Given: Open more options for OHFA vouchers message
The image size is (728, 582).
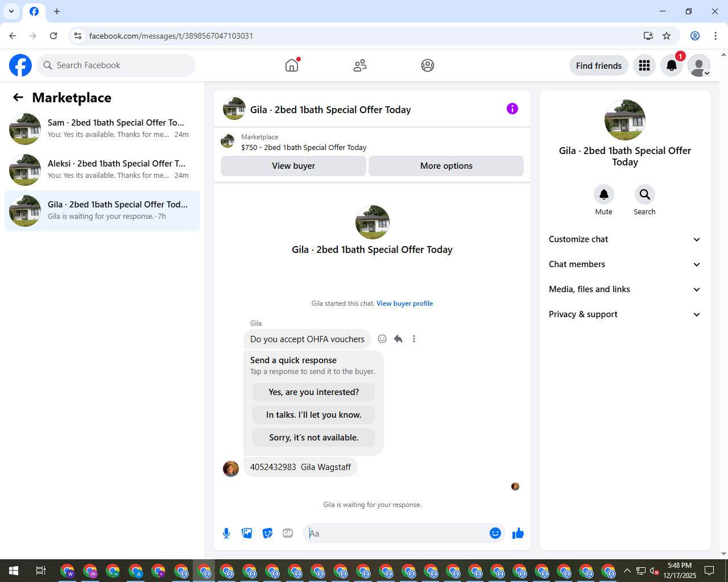Looking at the screenshot, I should click(x=414, y=339).
